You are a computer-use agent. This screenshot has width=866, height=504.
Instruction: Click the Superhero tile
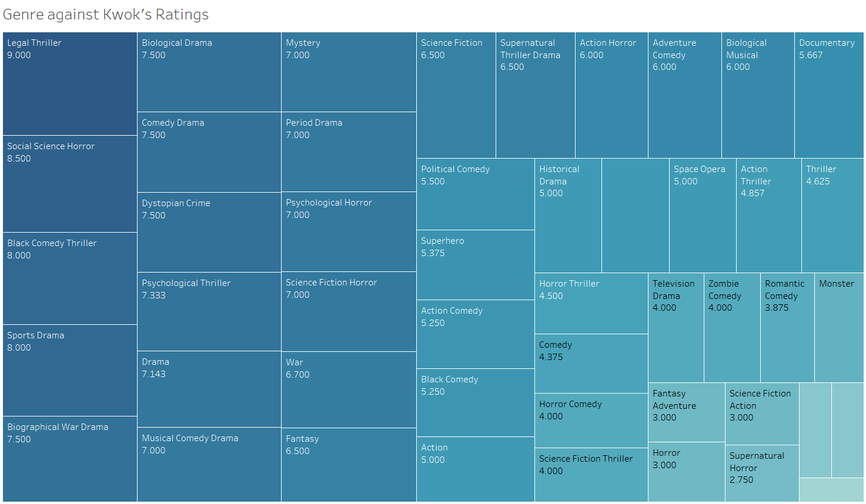click(475, 264)
